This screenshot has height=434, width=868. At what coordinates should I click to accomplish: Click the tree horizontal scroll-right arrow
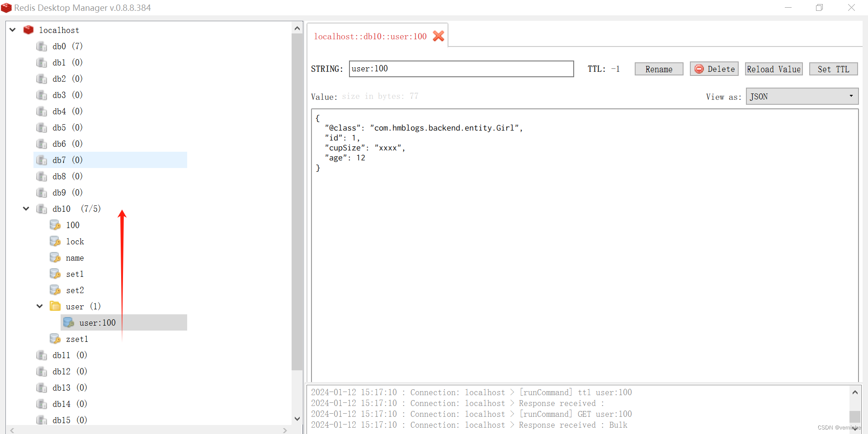point(285,430)
